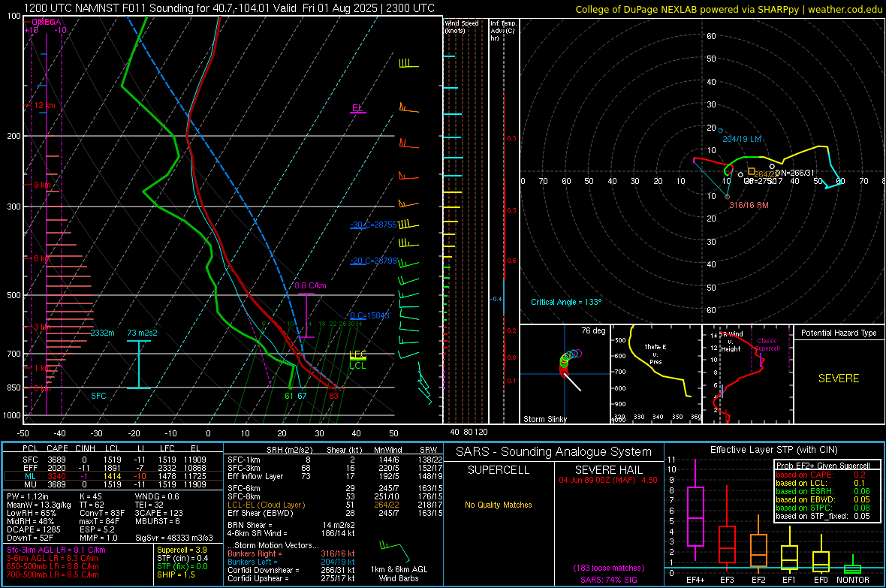The image size is (886, 588).
Task: Click the Eff Shear (EBWD) row
Action: pyautogui.click(x=336, y=513)
